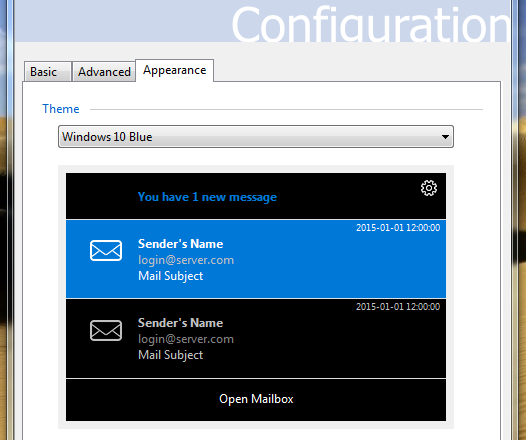The width and height of the screenshot is (526, 440).
Task: Switch to the Basic tab
Action: 48,71
